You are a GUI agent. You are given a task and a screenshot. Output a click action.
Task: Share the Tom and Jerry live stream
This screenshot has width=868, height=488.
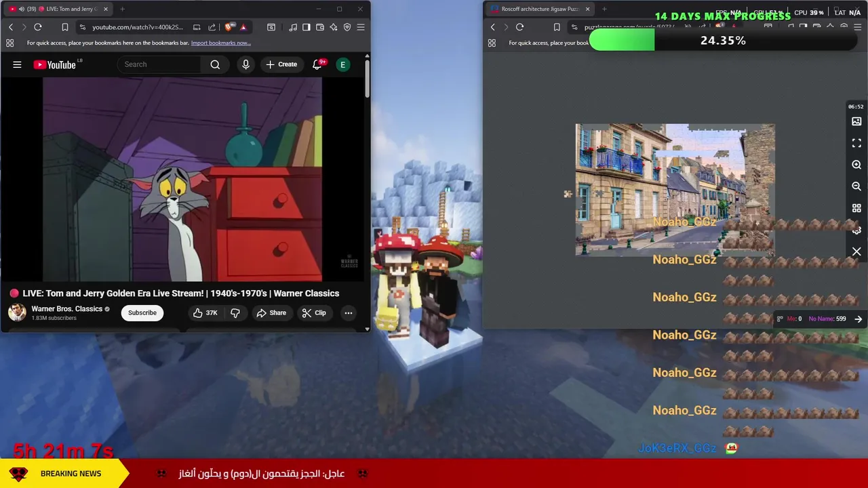pos(271,312)
